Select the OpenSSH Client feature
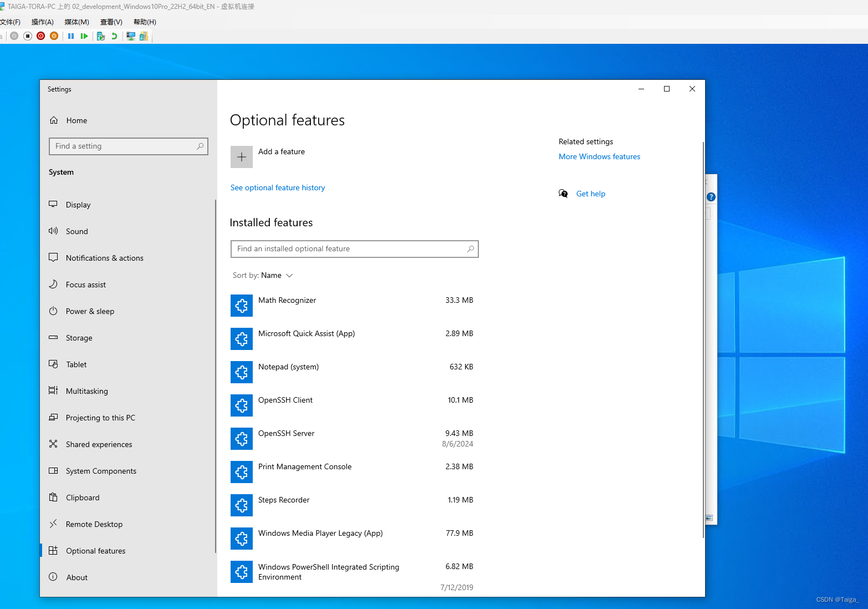Viewport: 868px width, 609px height. tap(354, 405)
